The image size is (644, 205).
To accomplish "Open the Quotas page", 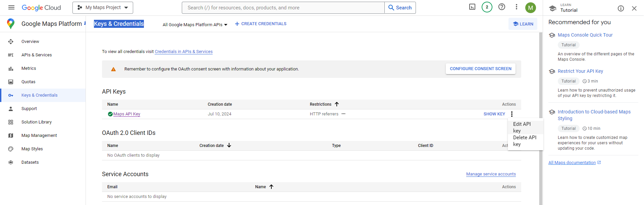I will point(28,82).
